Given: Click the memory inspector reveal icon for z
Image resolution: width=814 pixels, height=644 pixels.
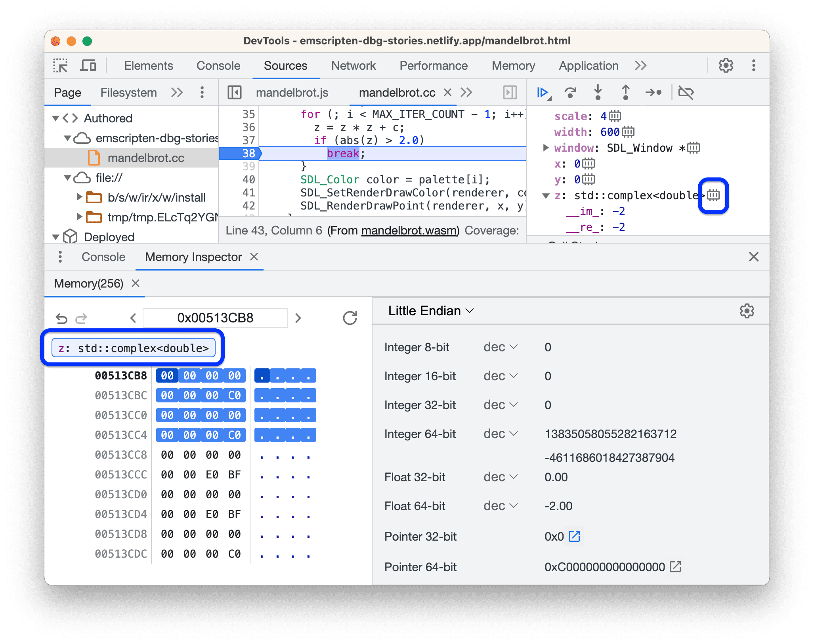Looking at the screenshot, I should (x=714, y=195).
